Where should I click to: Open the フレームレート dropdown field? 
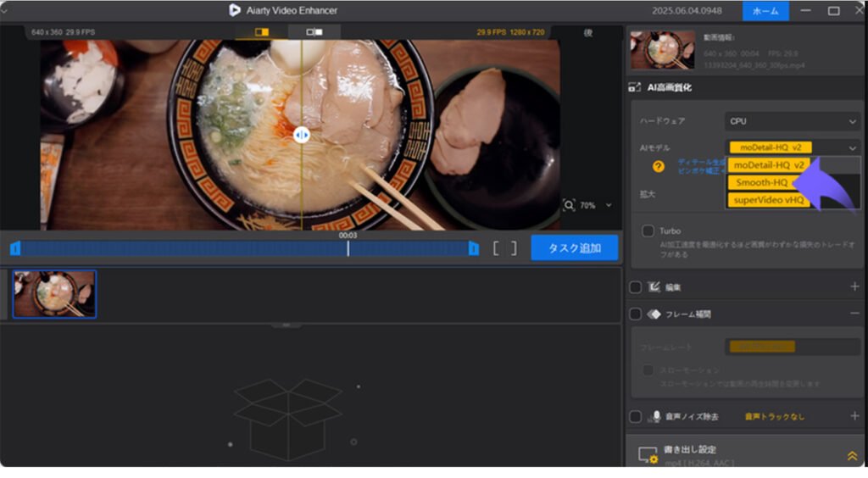tap(793, 347)
